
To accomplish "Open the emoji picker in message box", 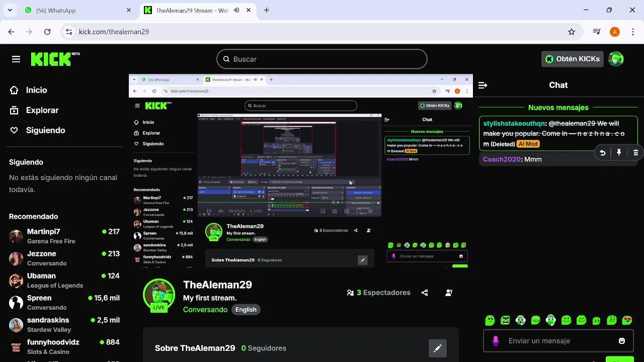I will pos(622,341).
